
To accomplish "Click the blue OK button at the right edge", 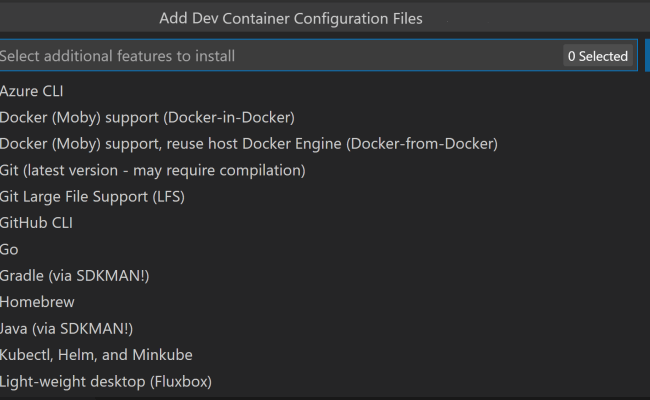I will [x=648, y=56].
